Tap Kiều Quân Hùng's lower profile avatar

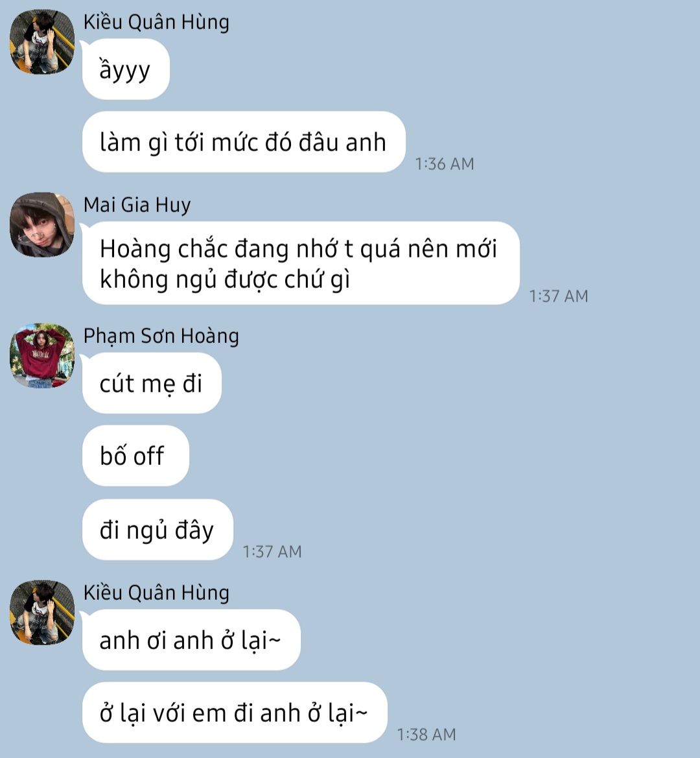pyautogui.click(x=42, y=613)
